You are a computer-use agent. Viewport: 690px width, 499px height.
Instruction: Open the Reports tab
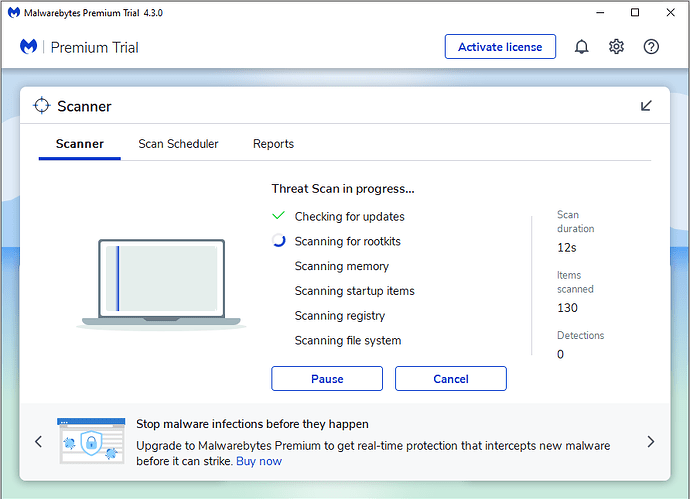[x=273, y=144]
